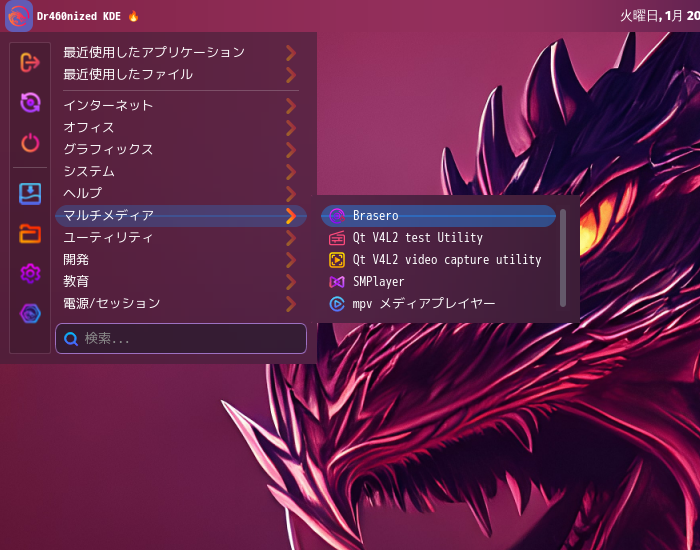The height and width of the screenshot is (550, 700).
Task: Click the dragon launcher icon in top panel
Action: [19, 16]
